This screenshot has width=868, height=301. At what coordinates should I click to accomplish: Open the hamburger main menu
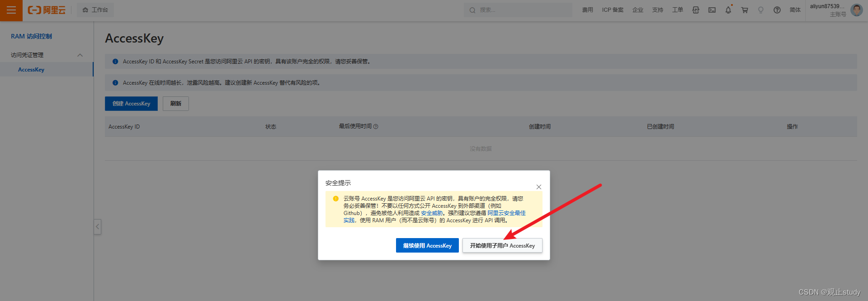pyautogui.click(x=11, y=10)
